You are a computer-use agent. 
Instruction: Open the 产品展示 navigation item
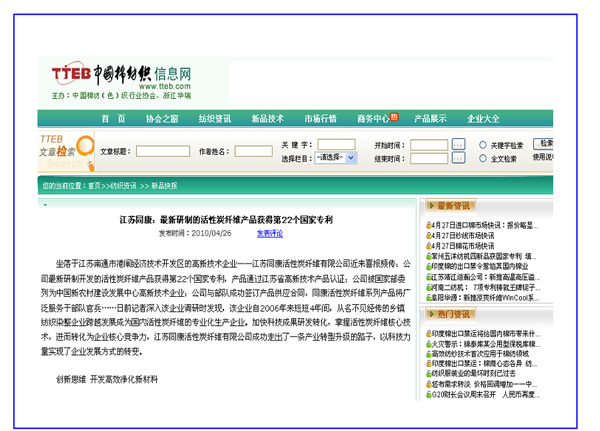pyautogui.click(x=430, y=118)
